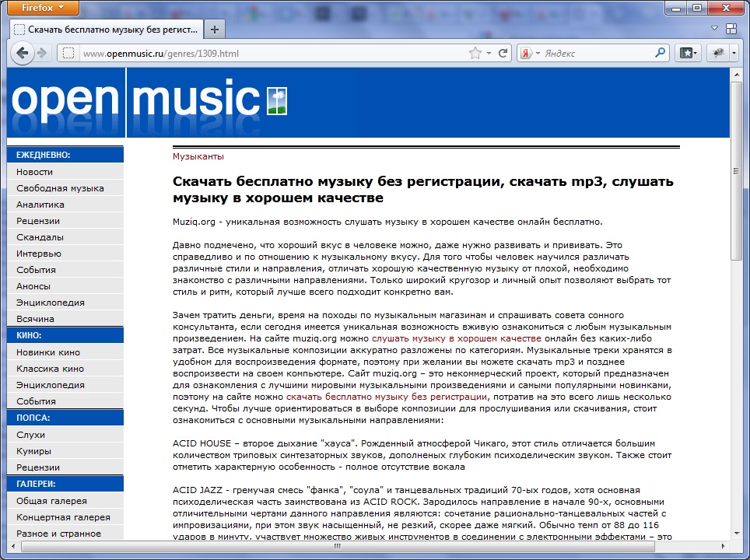Open Анонсы in the sidebar

point(65,286)
